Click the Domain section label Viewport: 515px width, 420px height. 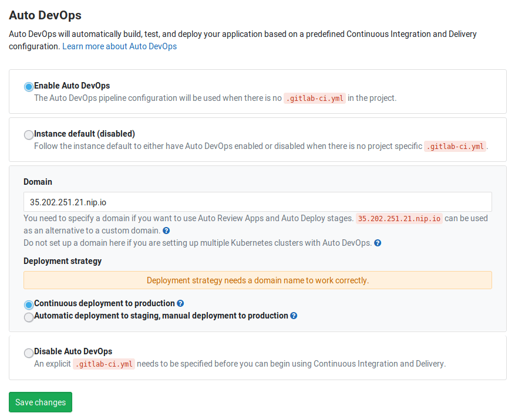coord(38,182)
